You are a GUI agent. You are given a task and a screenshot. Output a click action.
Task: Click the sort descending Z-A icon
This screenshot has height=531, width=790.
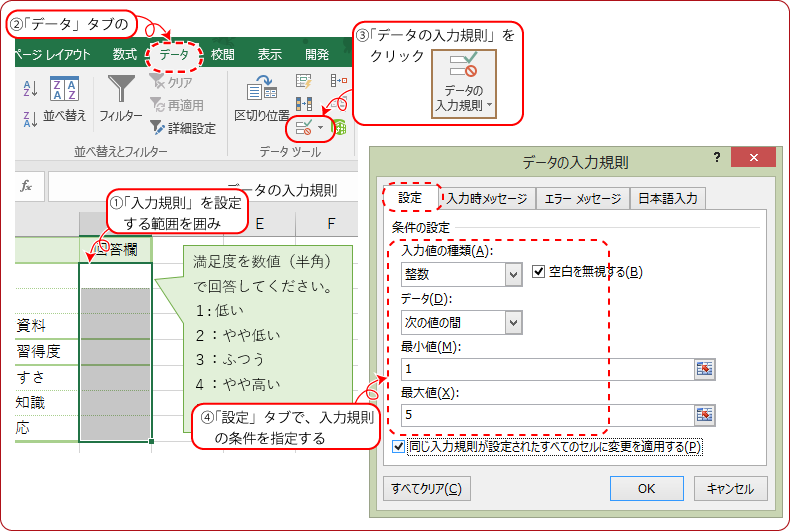pyautogui.click(x=30, y=119)
